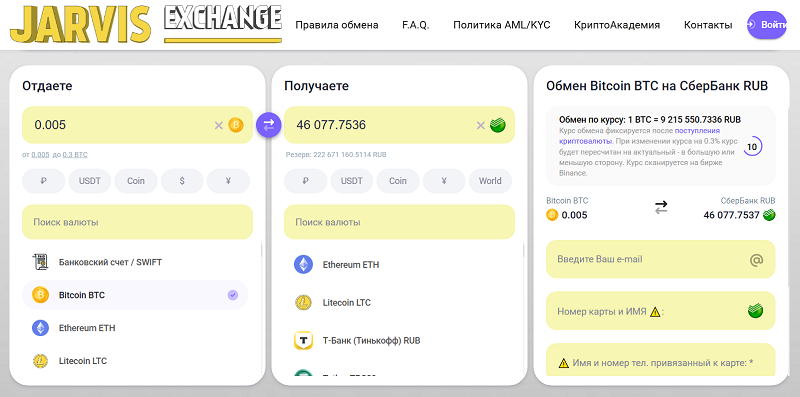This screenshot has width=800, height=397.
Task: Filter Получаете list by ₽ rubles
Action: pos(305,181)
